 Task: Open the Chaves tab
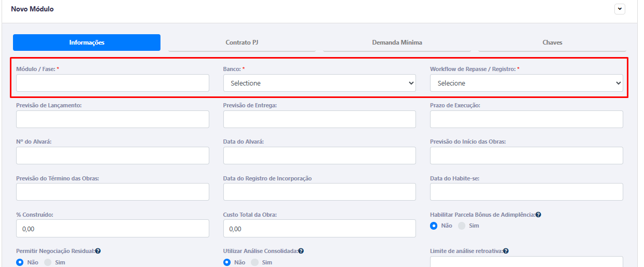coord(552,43)
